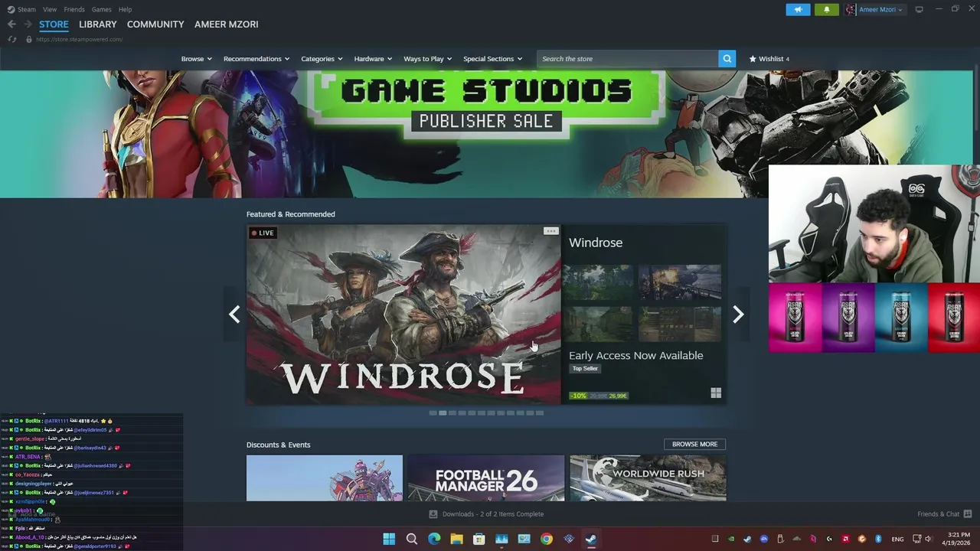
Task: Click Steam tray icon in system tray
Action: click(747, 539)
